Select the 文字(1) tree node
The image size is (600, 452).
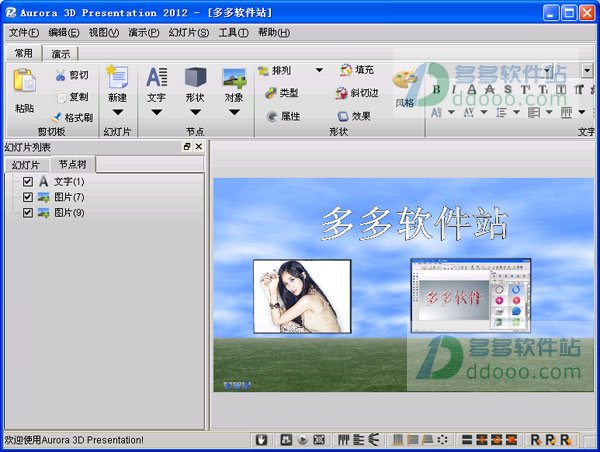tap(69, 181)
